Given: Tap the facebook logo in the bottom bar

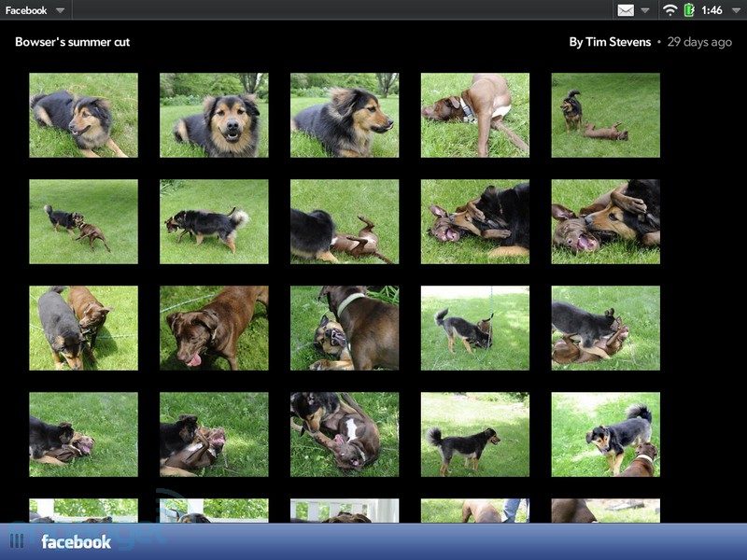Looking at the screenshot, I should click(x=77, y=541).
